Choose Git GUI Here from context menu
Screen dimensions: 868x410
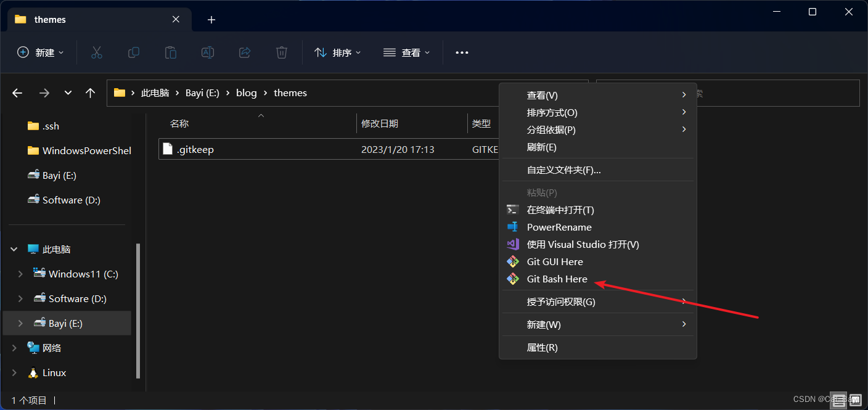tap(598, 261)
